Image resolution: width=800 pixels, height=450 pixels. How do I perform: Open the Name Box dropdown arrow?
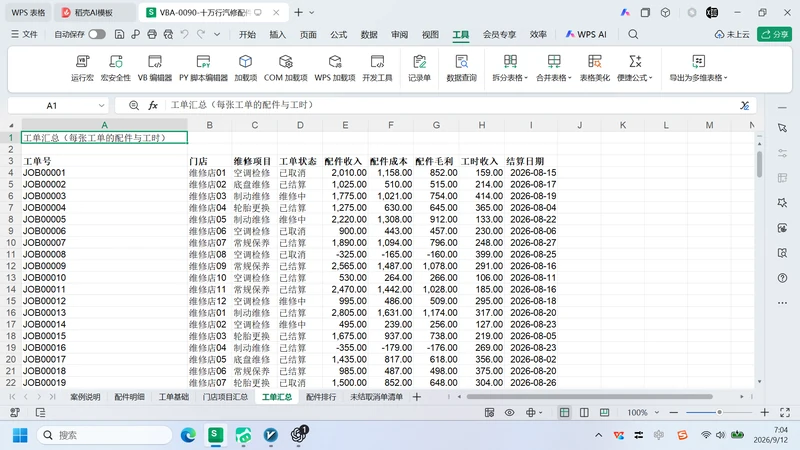(101, 106)
